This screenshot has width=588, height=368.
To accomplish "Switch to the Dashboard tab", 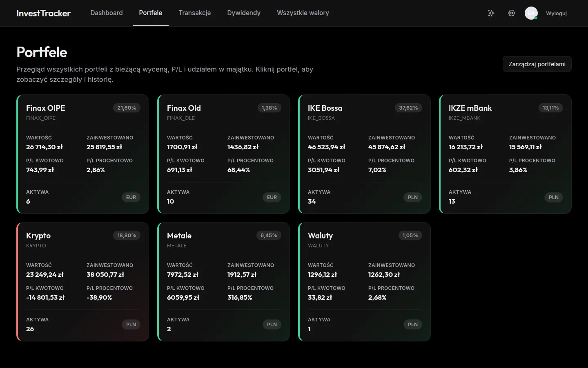I will coord(107,13).
